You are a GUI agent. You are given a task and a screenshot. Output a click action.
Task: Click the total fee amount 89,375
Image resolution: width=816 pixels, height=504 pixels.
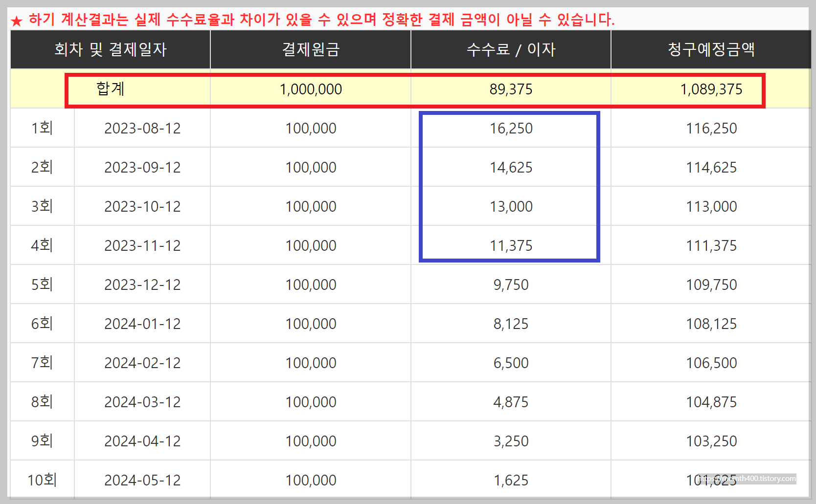point(511,89)
